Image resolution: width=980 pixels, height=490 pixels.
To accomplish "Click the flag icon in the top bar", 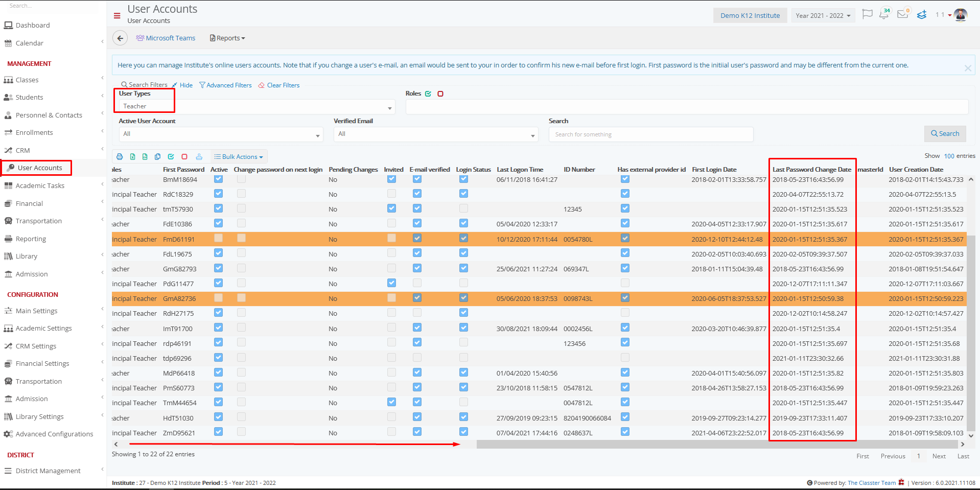I will [x=867, y=15].
